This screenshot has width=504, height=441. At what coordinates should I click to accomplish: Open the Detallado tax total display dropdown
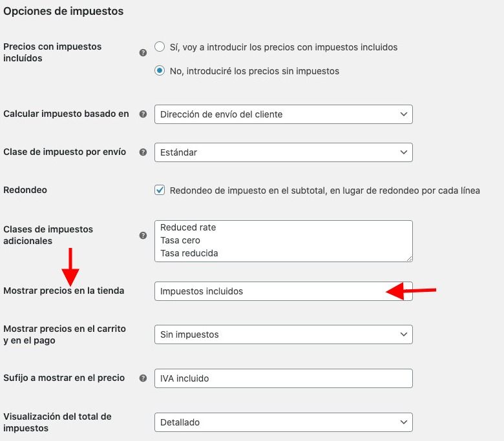(284, 422)
